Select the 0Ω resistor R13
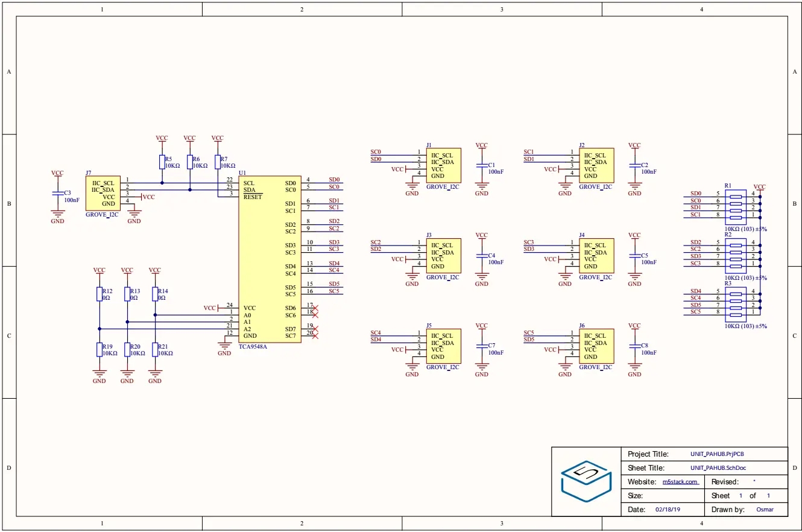The width and height of the screenshot is (802, 532). pos(127,294)
